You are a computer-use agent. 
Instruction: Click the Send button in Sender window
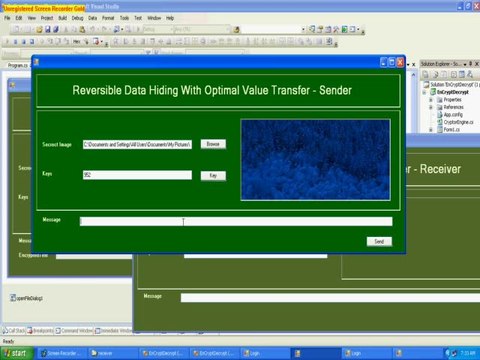(x=379, y=241)
